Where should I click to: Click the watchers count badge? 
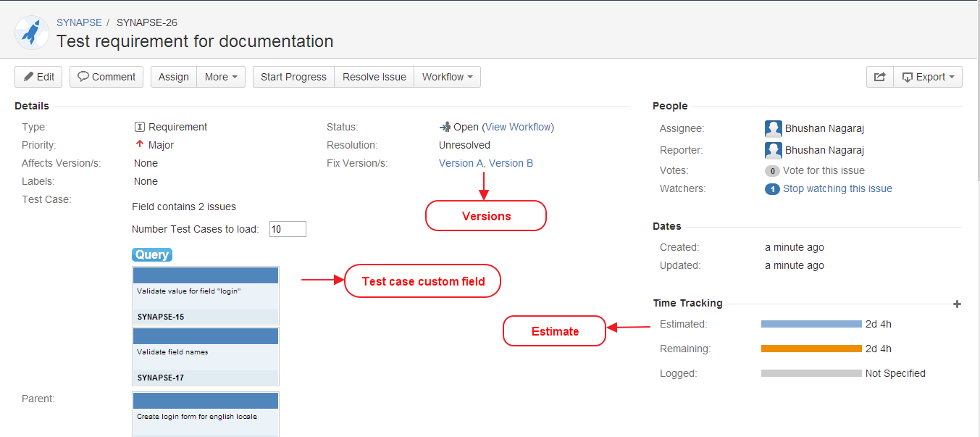pyautogui.click(x=772, y=189)
